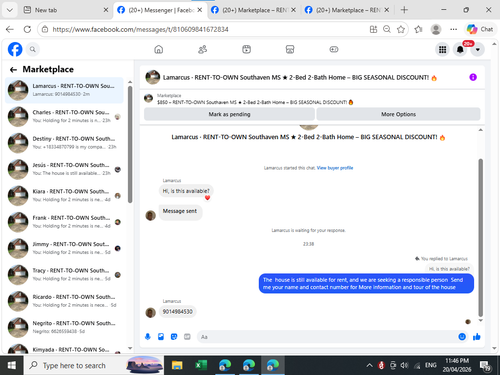Click Type here to search box
The width and height of the screenshot is (500, 375).
93,365
